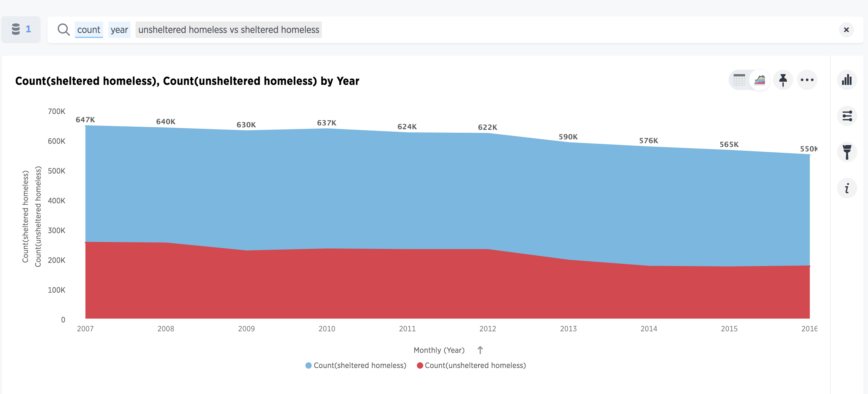Open chart style paintbrush panel
Viewport: 868px width, 394px height.
(847, 152)
